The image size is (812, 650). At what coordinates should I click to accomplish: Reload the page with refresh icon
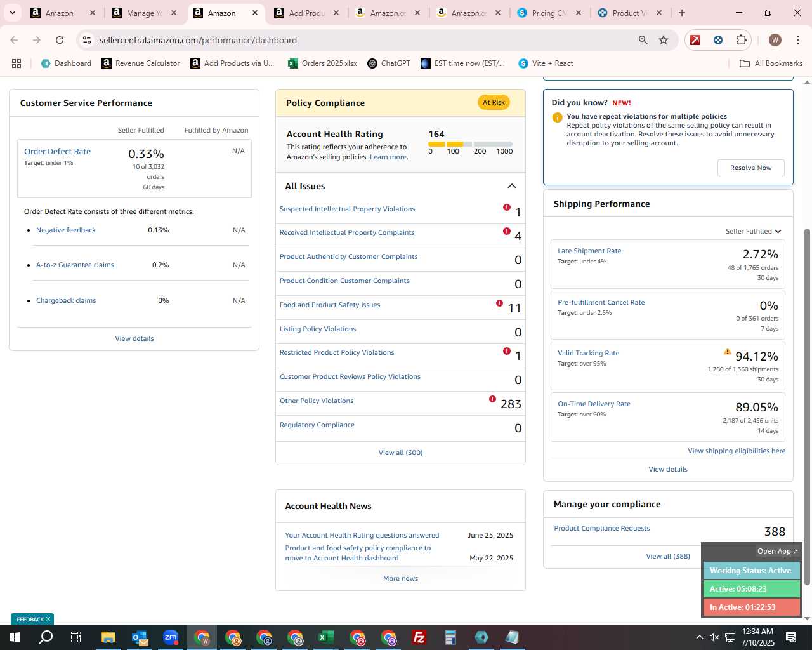pyautogui.click(x=60, y=40)
